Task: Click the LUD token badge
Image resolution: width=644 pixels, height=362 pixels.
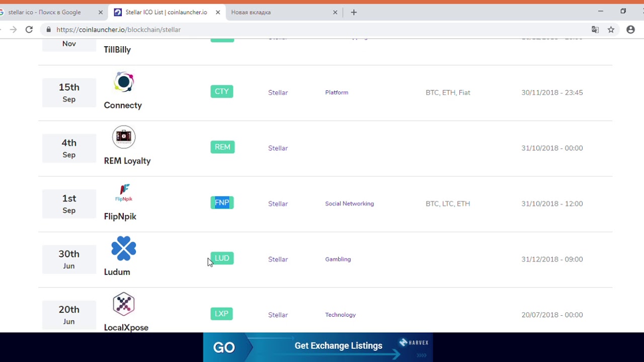Action: 222,258
